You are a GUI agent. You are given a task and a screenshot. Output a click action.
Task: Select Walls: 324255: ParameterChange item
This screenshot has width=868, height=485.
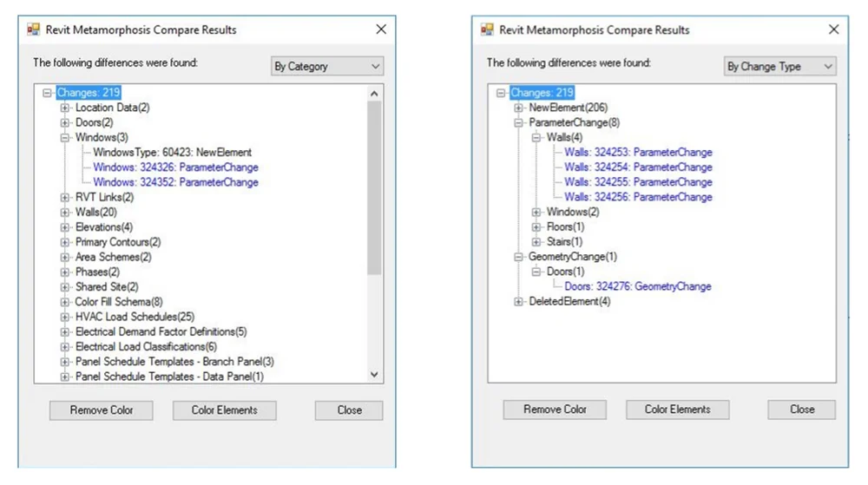click(638, 182)
